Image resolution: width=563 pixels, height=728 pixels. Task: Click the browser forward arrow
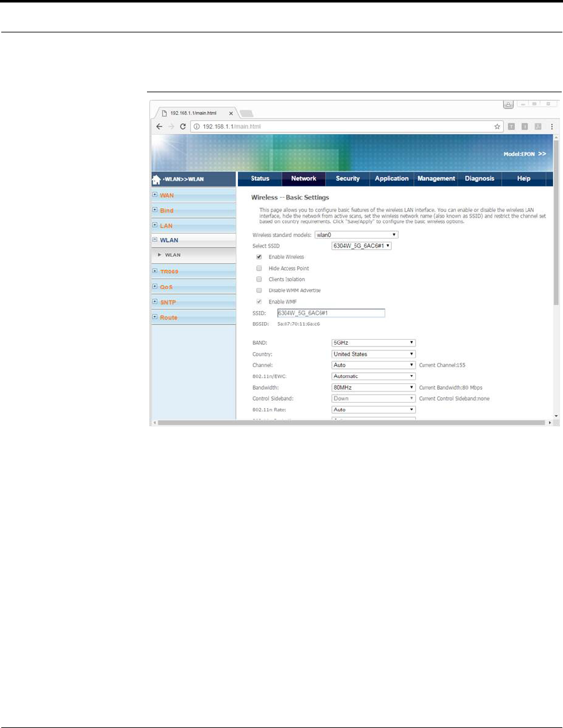(171, 127)
